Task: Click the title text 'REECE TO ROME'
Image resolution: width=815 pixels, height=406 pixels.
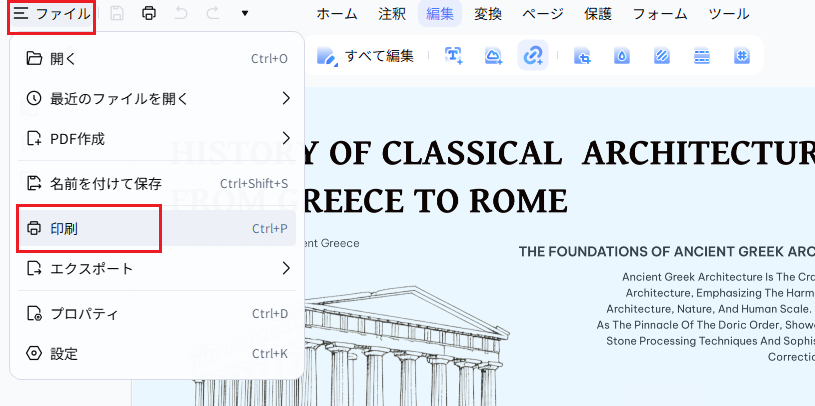Action: point(436,201)
